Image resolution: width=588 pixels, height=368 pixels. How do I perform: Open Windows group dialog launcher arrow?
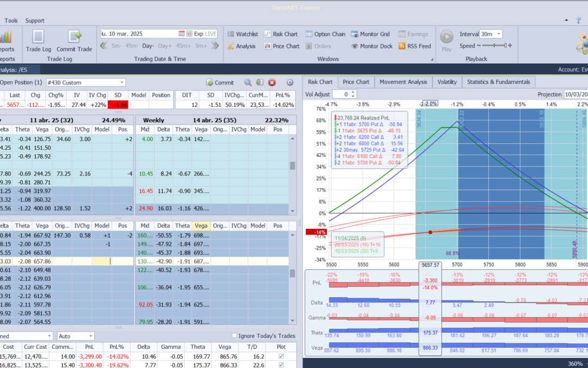[432, 59]
